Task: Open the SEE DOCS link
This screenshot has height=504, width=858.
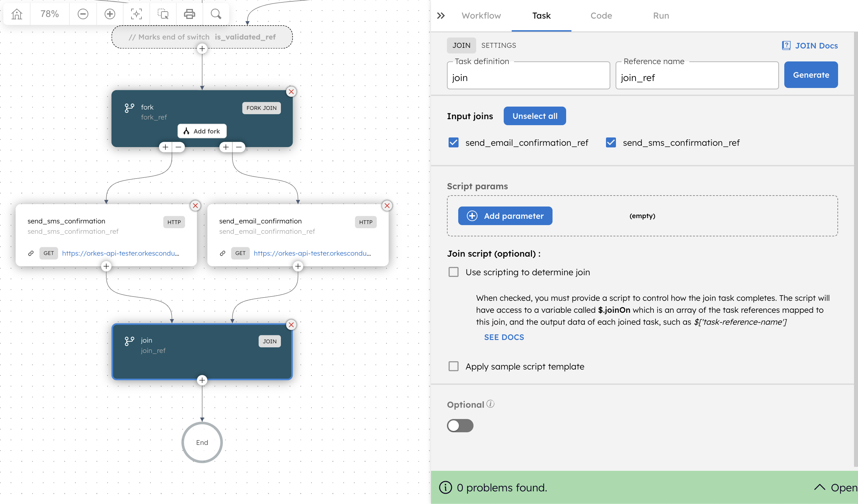Action: (x=504, y=337)
